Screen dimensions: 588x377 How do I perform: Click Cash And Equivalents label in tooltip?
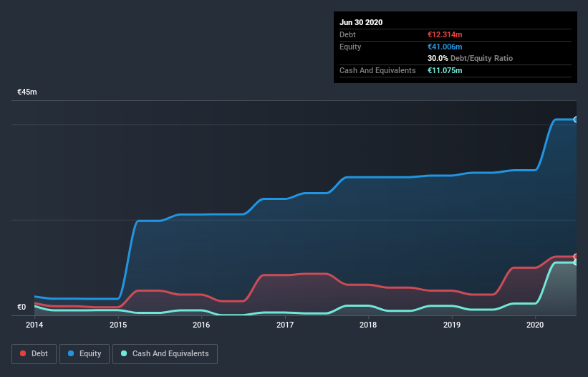coord(377,70)
